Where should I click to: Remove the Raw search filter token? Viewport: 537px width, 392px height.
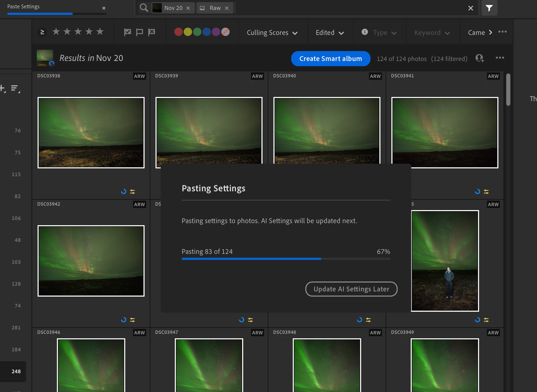(227, 8)
